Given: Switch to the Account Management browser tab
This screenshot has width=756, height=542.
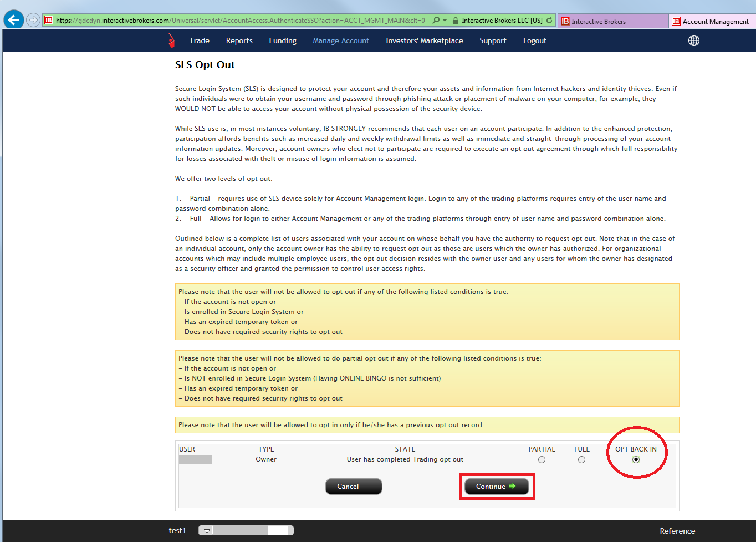Looking at the screenshot, I should click(712, 21).
